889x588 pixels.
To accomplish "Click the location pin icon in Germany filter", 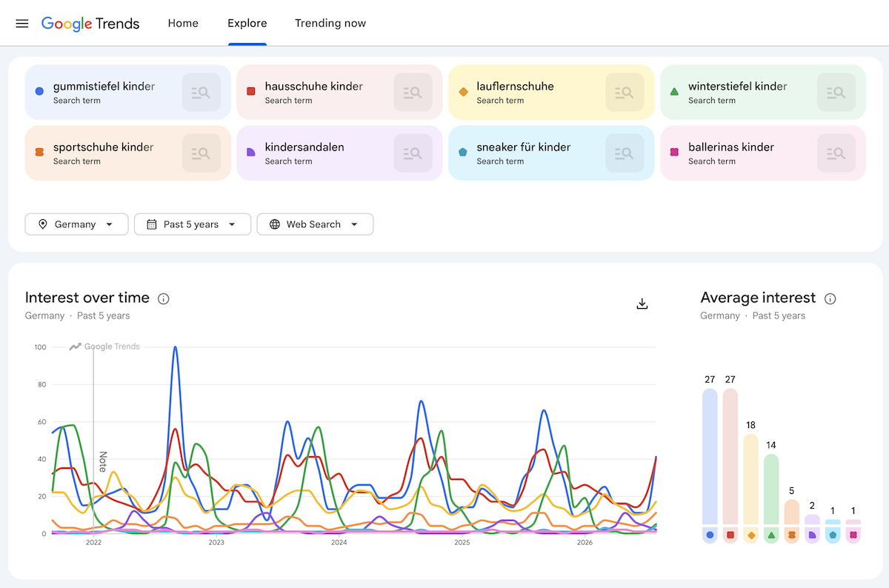I will click(43, 224).
